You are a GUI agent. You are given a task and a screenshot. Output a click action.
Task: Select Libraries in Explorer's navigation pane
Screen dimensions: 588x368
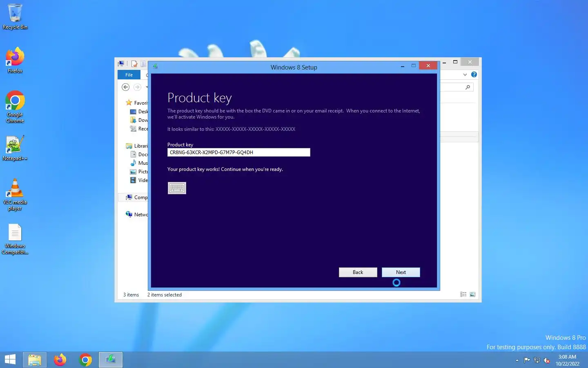pos(137,146)
